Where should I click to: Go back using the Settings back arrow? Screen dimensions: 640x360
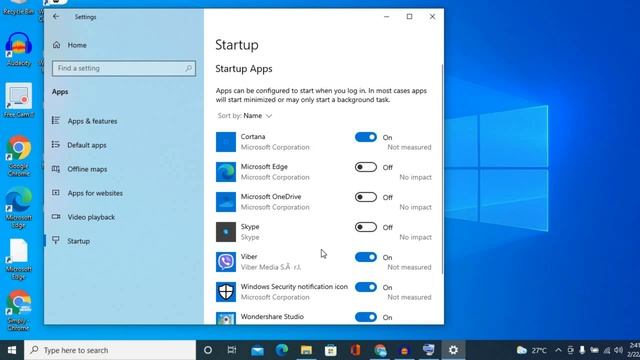[56, 17]
